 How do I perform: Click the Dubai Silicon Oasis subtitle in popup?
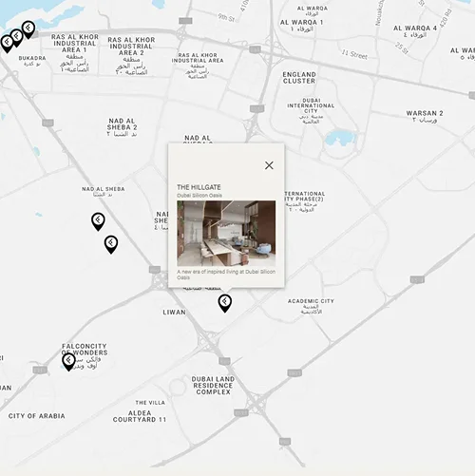199,196
